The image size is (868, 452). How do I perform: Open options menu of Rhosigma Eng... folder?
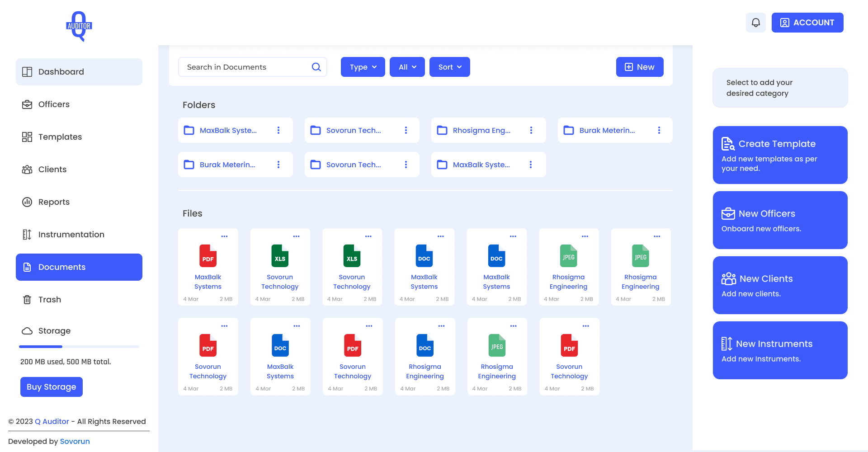531,130
